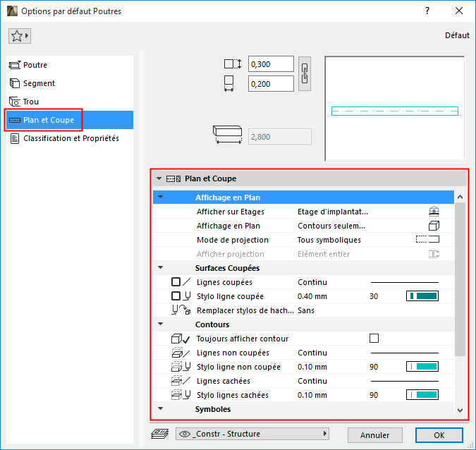This screenshot has width=476, height=450.
Task: Check the Toujours afficher contour checkbox
Action: 374,339
